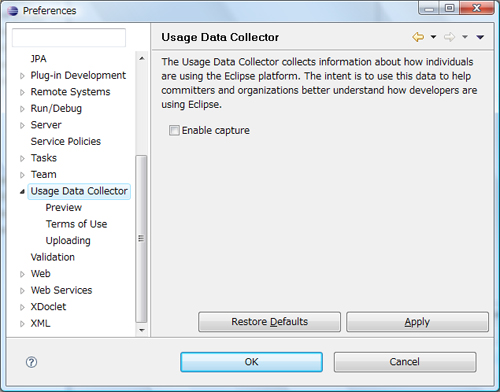Click the tree scrollbar up arrow

(142, 58)
